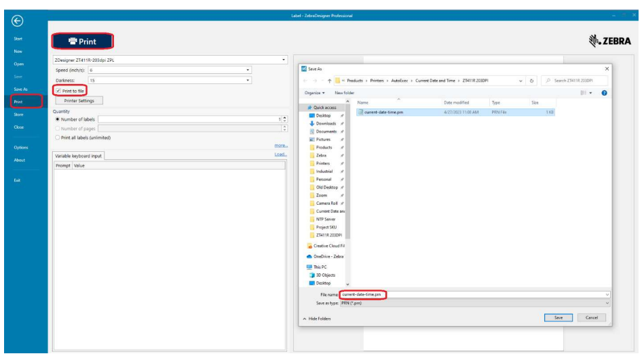Click the File name input field
Viewport: 644px width, 356px height.
click(475, 294)
